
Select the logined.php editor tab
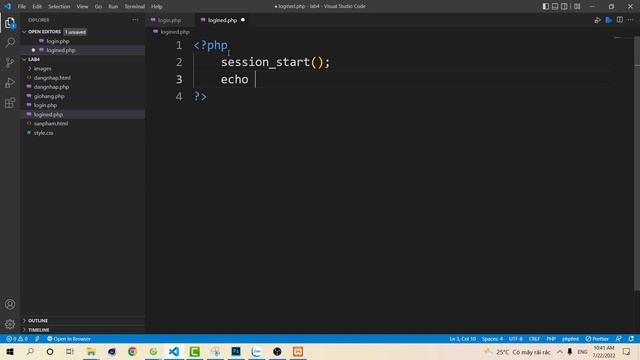click(x=222, y=20)
